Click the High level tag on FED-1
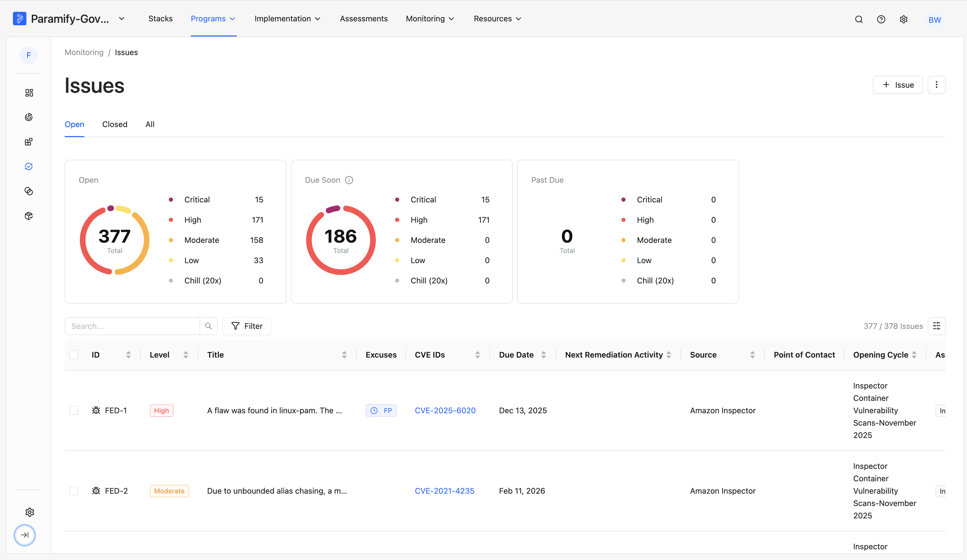This screenshot has width=967, height=560. coord(162,410)
